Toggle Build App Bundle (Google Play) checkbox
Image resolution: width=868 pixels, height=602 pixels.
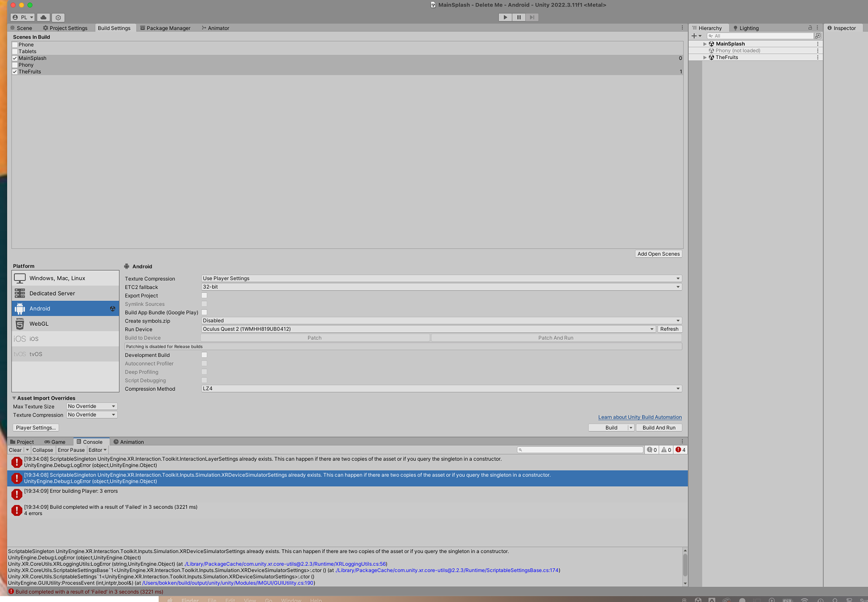(x=204, y=312)
